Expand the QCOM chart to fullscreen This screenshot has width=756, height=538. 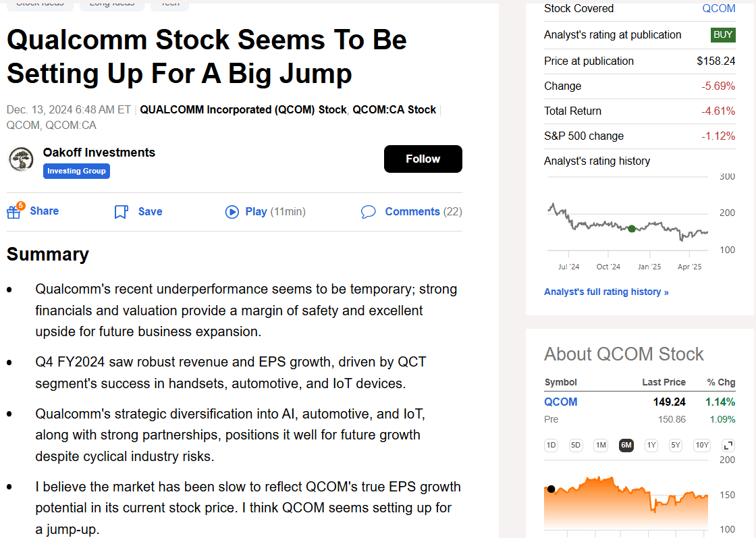pos(728,446)
